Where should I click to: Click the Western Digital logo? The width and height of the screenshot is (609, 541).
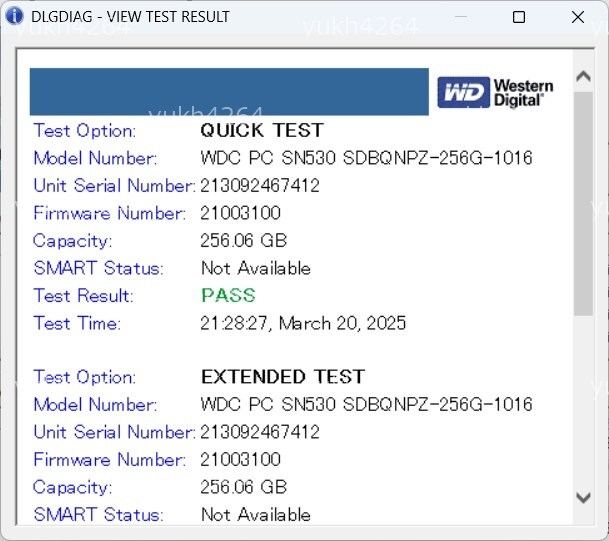[495, 93]
